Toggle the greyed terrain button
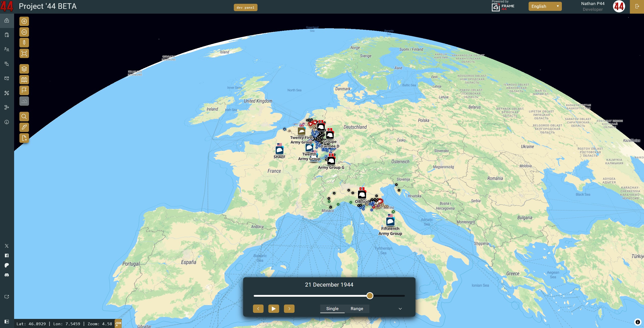Image resolution: width=644 pixels, height=328 pixels. [24, 101]
